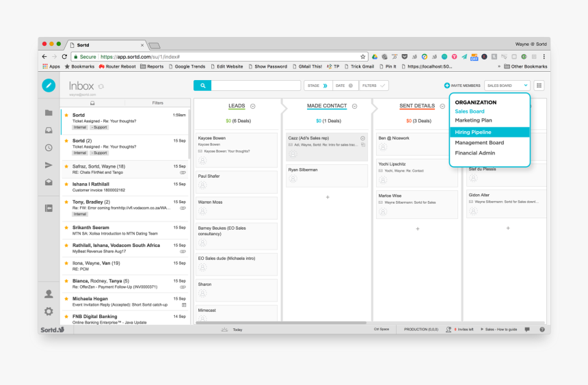Select Sales Board in the organization menu
This screenshot has width=588, height=385.
tap(470, 111)
